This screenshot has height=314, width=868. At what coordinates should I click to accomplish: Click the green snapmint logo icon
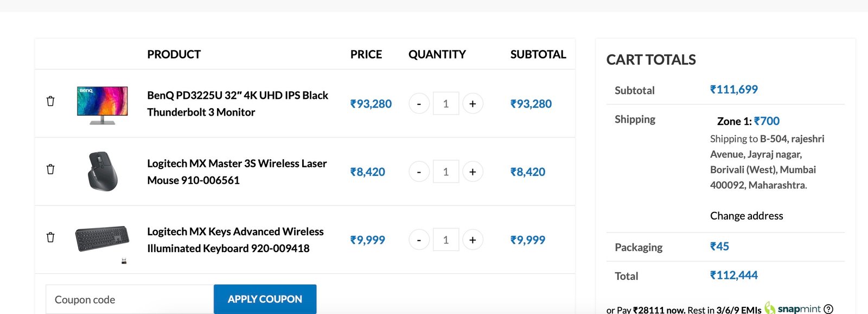tap(769, 309)
